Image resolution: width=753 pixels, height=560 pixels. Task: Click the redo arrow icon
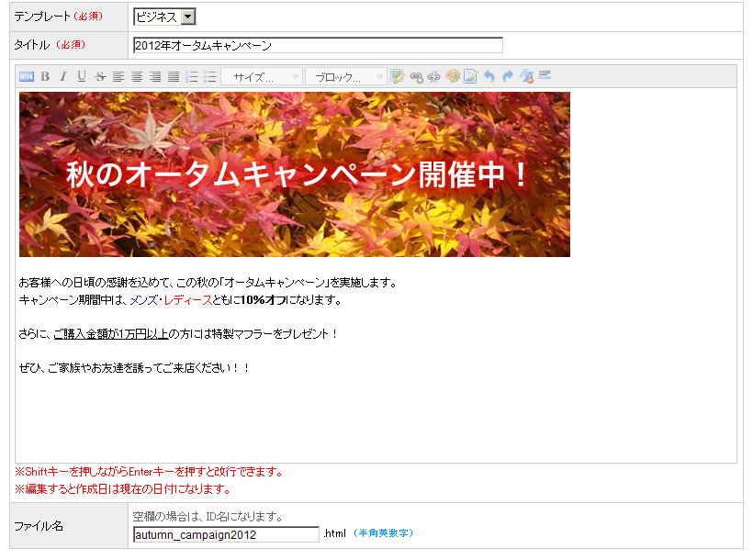(508, 77)
